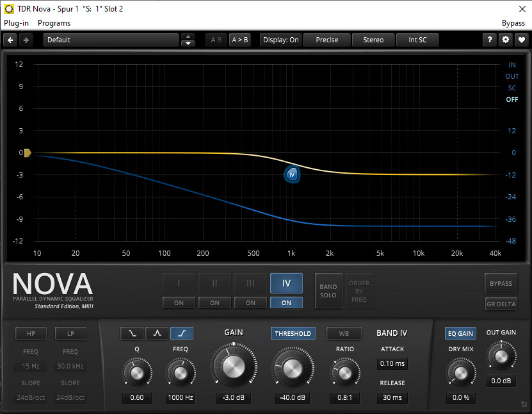Image resolution: width=532 pixels, height=414 pixels.
Task: Enable band III with its ON button
Action: pyautogui.click(x=250, y=302)
